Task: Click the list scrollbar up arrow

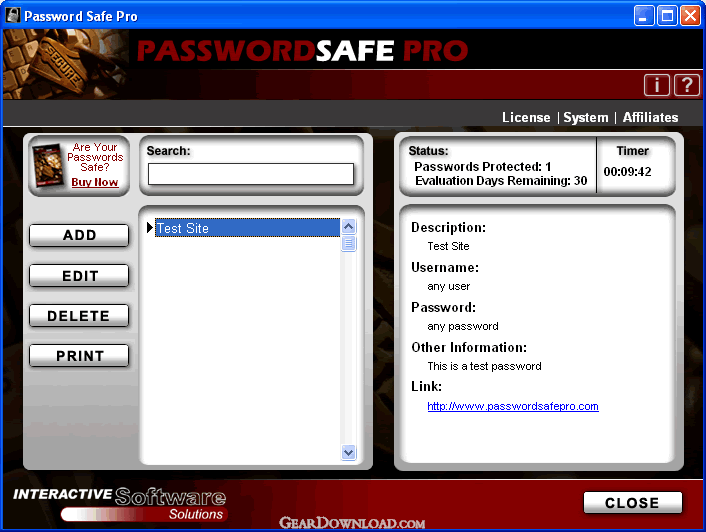Action: click(348, 226)
